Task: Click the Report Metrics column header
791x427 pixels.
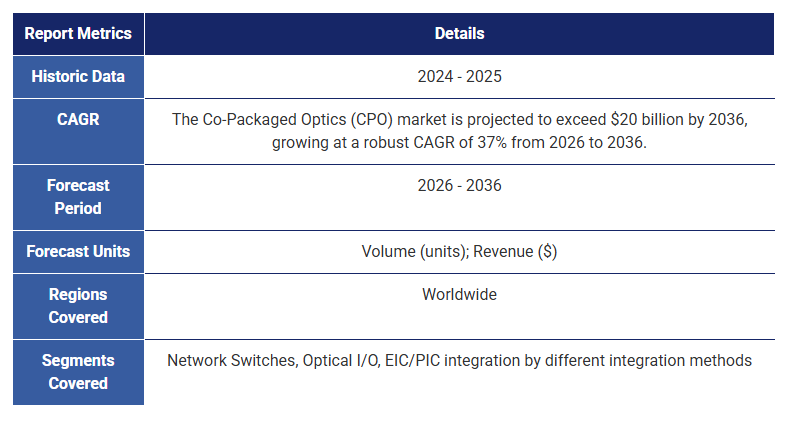Action: (78, 34)
